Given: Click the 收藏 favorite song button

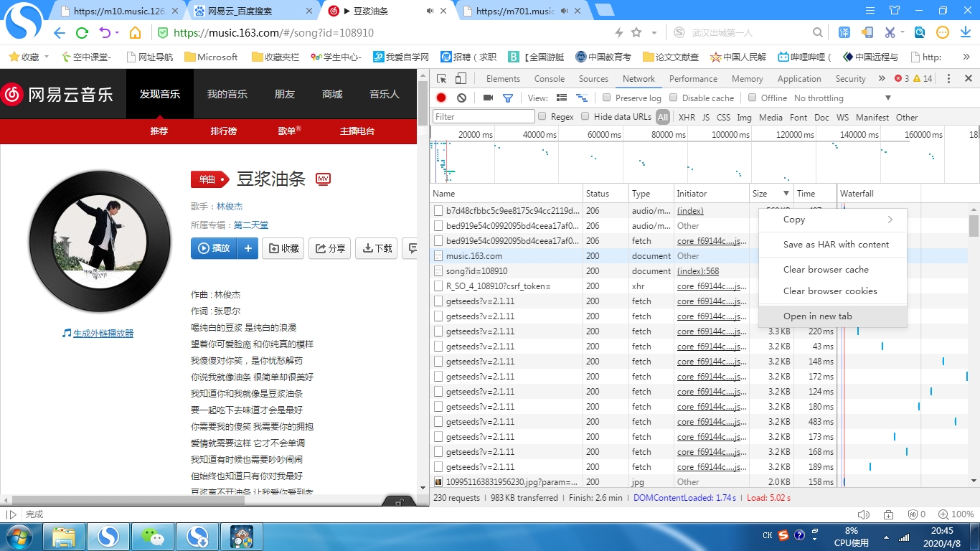Looking at the screenshot, I should (283, 248).
